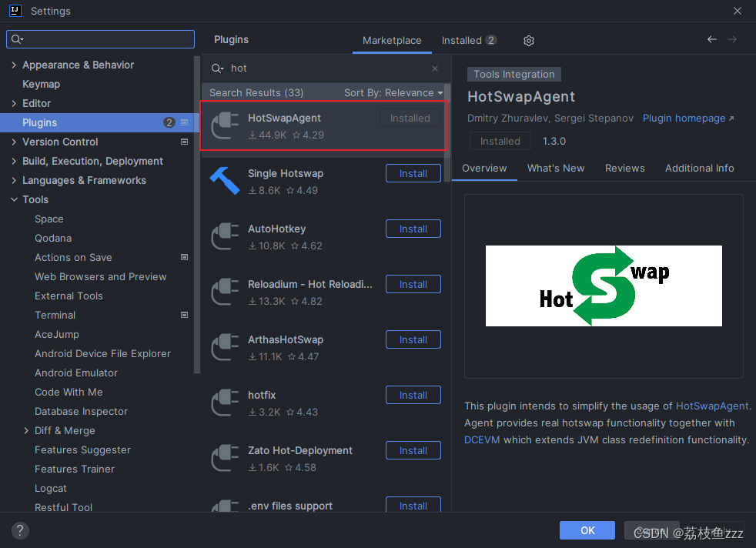
Task: Open the Sort By: Relevance dropdown
Action: pos(393,92)
